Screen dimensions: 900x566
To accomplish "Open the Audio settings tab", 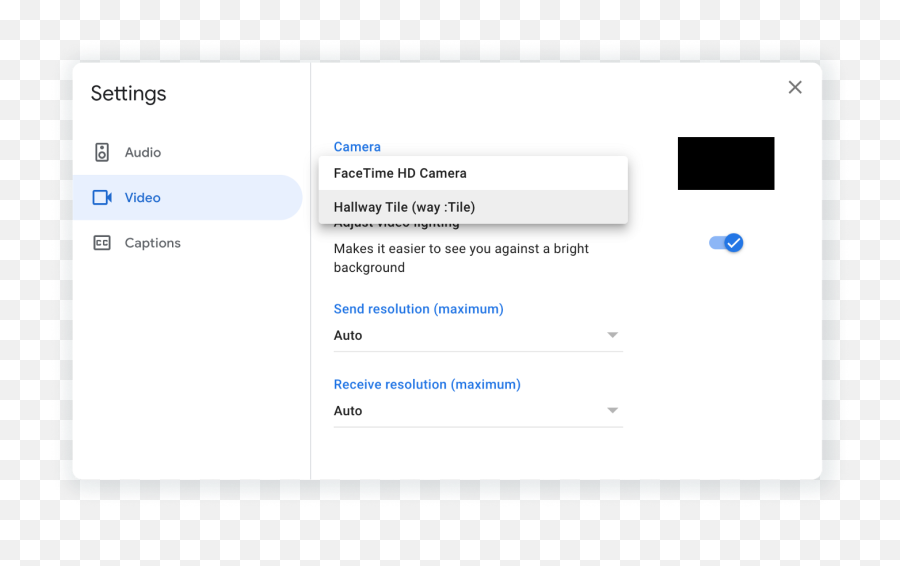I will pyautogui.click(x=142, y=152).
